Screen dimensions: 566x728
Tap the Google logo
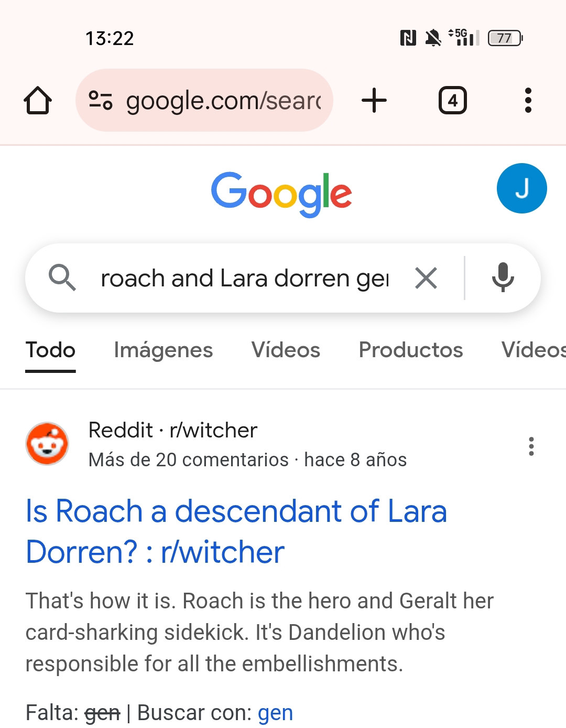coord(281,194)
